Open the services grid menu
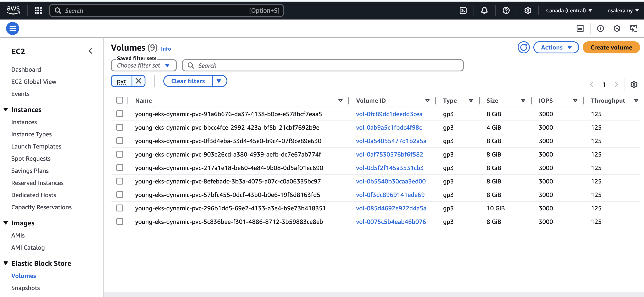The width and height of the screenshot is (644, 297). coord(38,10)
